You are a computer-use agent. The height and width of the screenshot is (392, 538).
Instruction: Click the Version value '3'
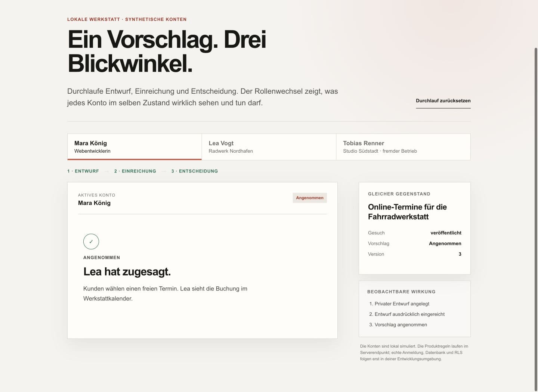coord(460,254)
